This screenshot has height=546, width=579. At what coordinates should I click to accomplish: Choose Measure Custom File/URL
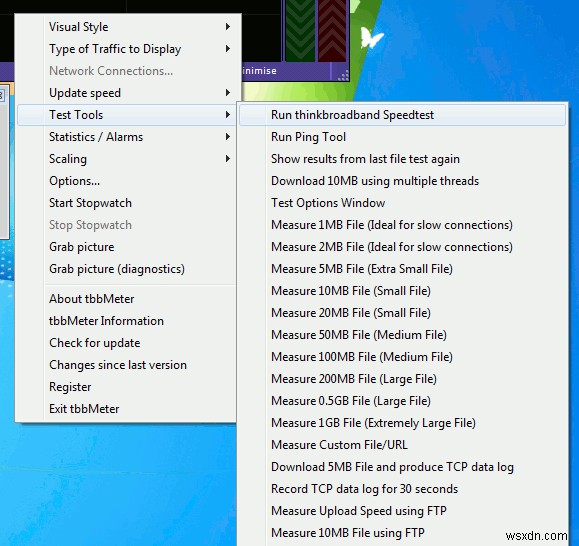402,445
